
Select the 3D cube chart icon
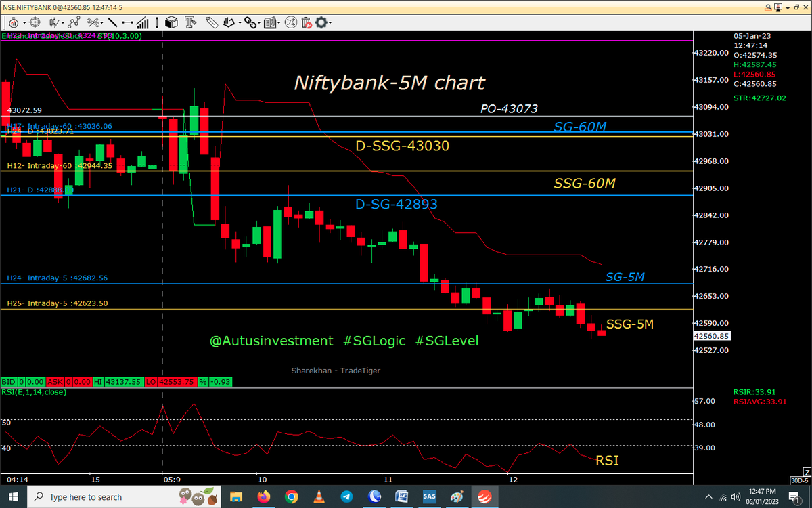coord(172,22)
